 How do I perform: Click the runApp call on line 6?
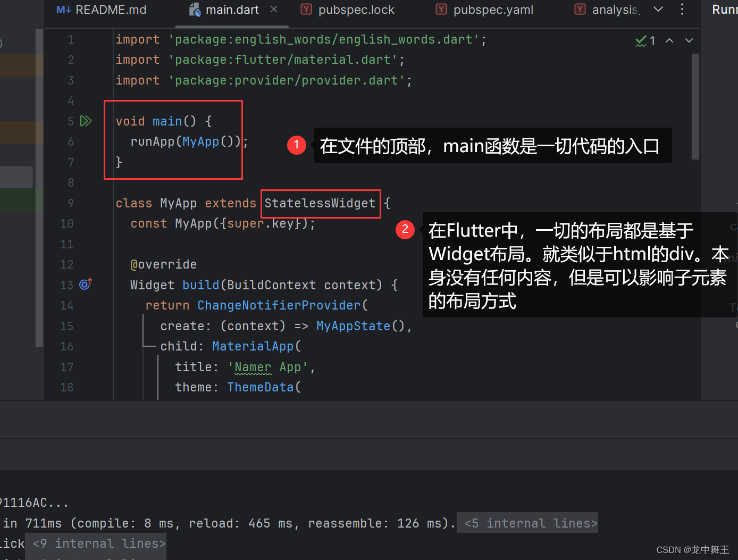(153, 141)
